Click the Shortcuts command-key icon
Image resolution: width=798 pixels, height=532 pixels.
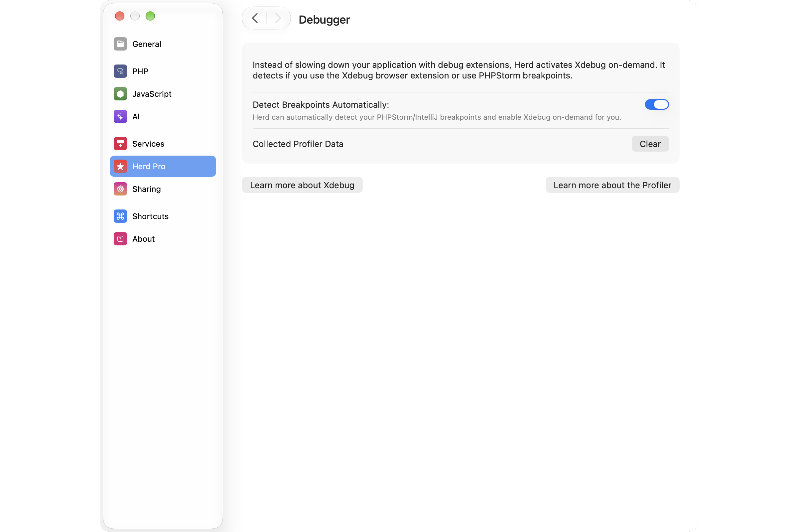(x=120, y=216)
